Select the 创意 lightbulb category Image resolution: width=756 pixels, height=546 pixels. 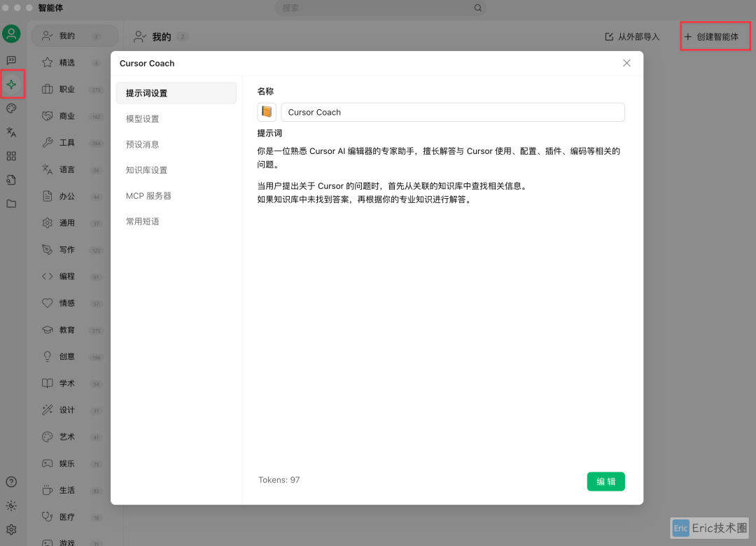tap(75, 356)
